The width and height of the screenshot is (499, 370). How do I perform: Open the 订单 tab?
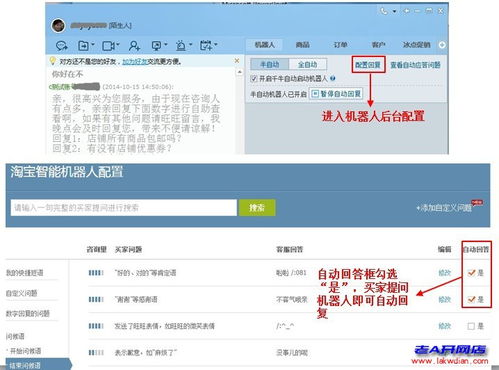point(340,45)
